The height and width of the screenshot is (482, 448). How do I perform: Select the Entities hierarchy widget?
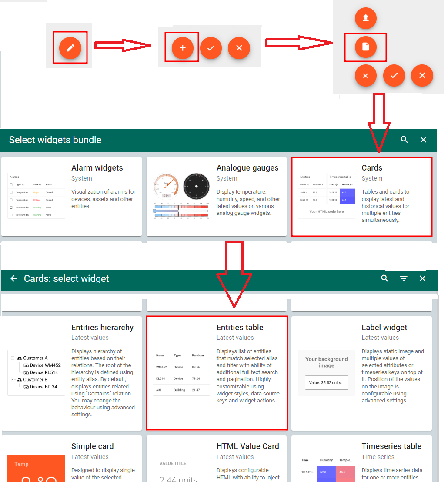point(72,373)
